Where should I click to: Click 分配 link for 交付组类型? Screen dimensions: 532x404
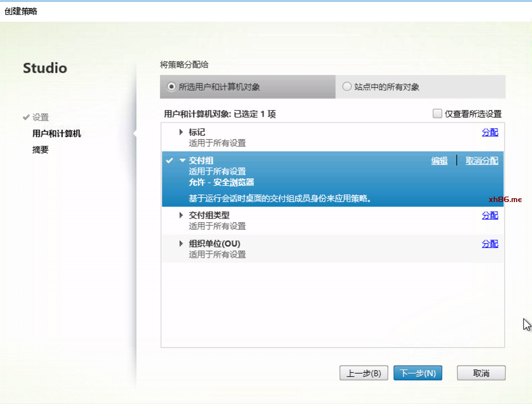point(489,216)
